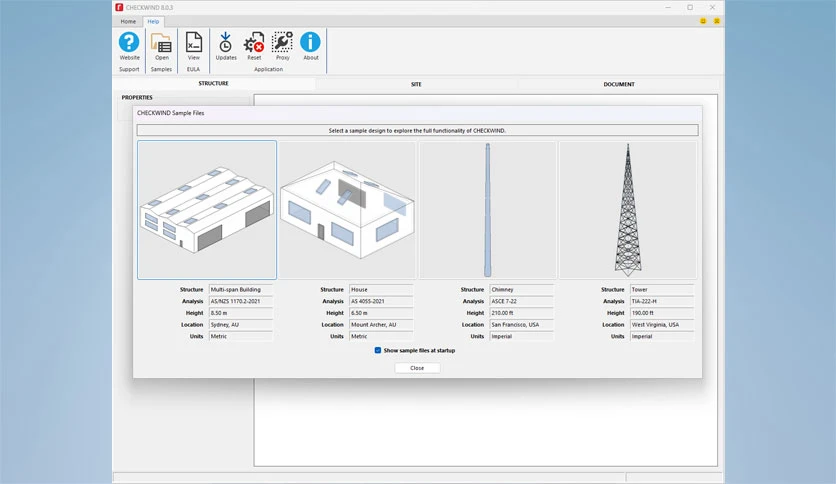This screenshot has height=484, width=836.
Task: Select the Tower sample thumbnail
Action: tap(628, 210)
